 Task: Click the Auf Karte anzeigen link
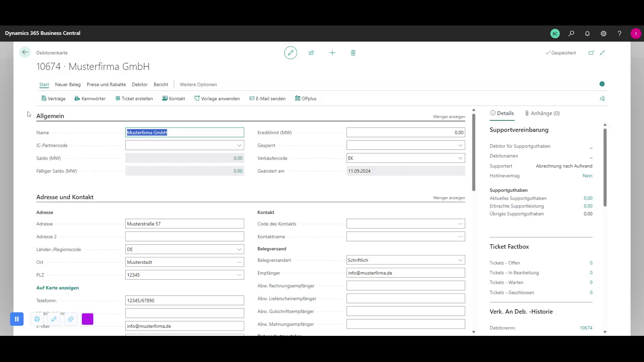pyautogui.click(x=57, y=288)
